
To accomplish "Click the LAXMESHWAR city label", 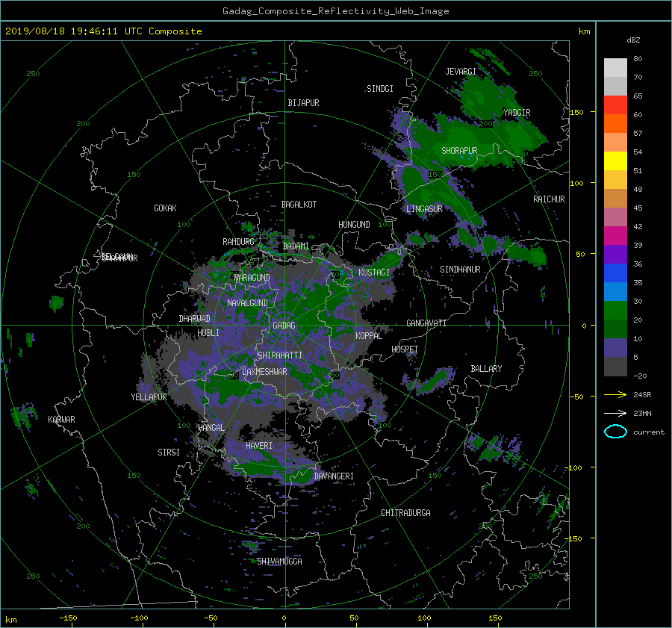I will point(264,372).
